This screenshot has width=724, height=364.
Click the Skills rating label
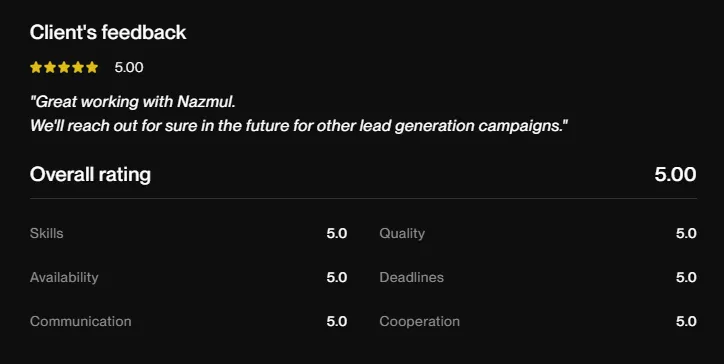coord(47,233)
